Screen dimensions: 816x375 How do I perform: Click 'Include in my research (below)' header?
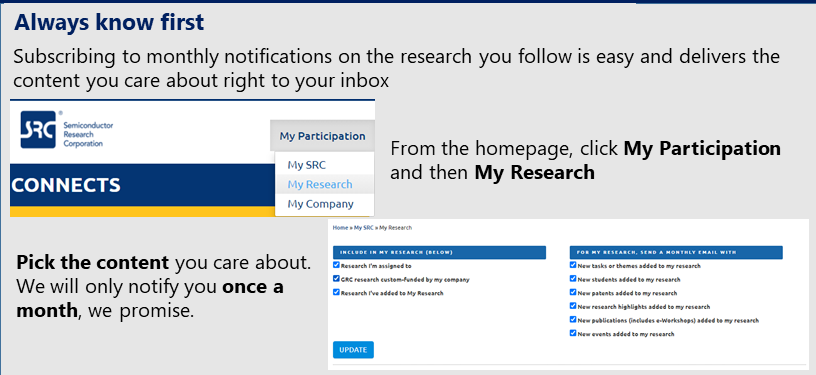point(439,252)
